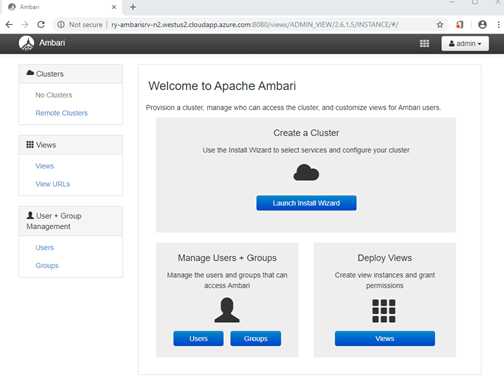Viewport: 504px width, 383px height.
Task: Click Launch Install Wizard button
Action: coord(306,203)
